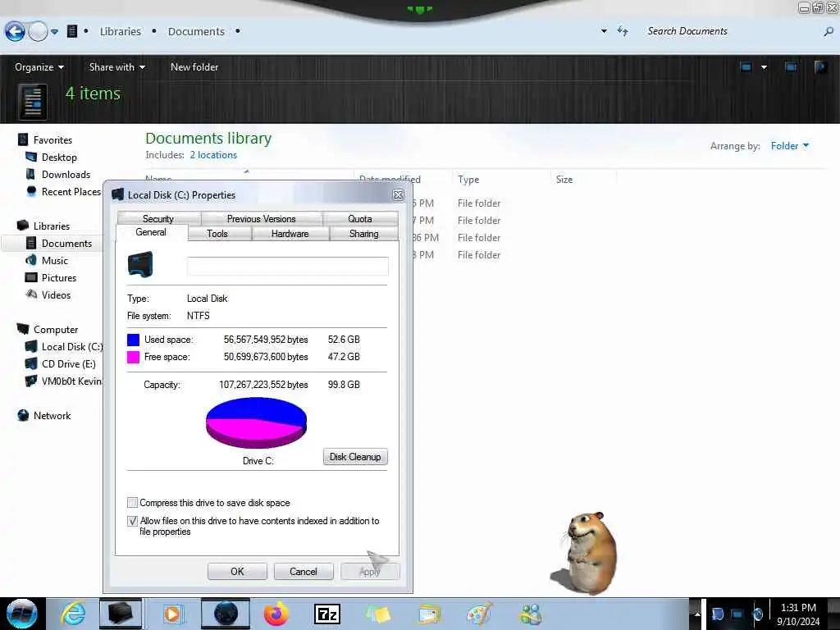The width and height of the screenshot is (840, 630).
Task: Open the Arrange by Folder dropdown
Action: click(790, 146)
